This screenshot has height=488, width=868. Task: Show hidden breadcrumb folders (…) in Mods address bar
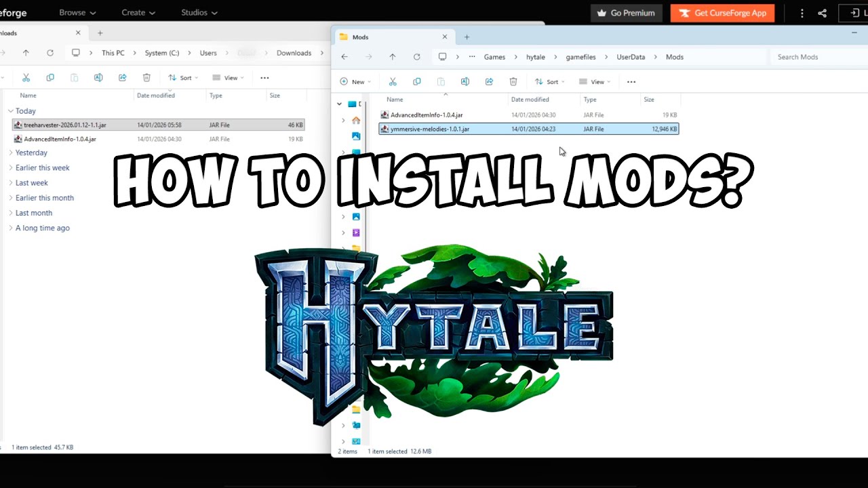472,57
